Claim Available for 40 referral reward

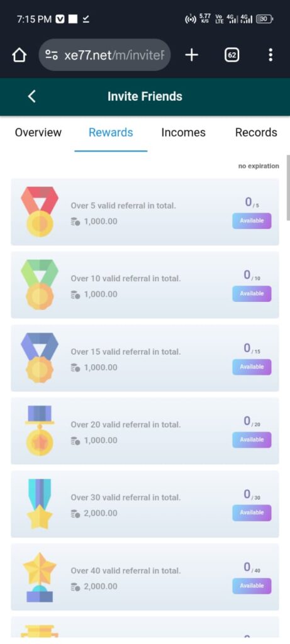point(252,586)
